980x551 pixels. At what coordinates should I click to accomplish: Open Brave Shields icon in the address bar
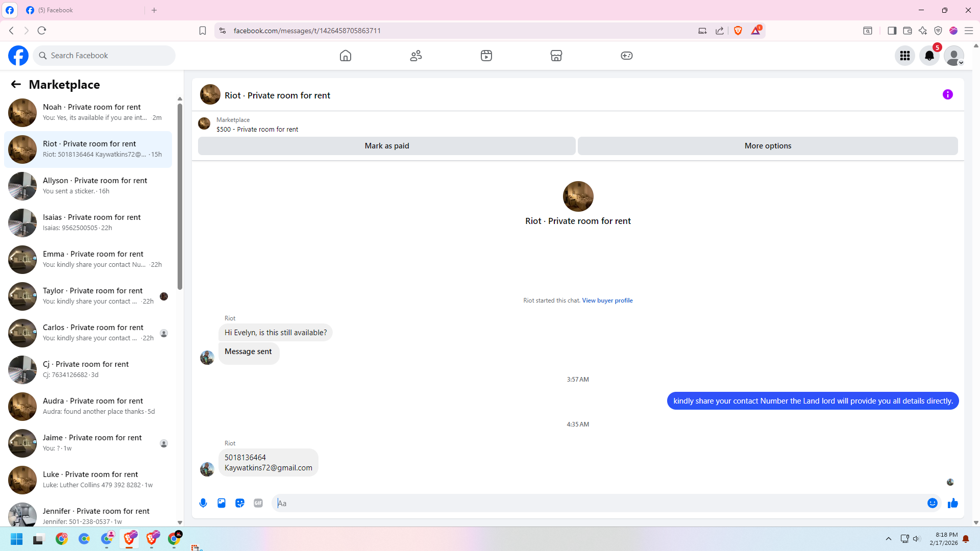738,31
